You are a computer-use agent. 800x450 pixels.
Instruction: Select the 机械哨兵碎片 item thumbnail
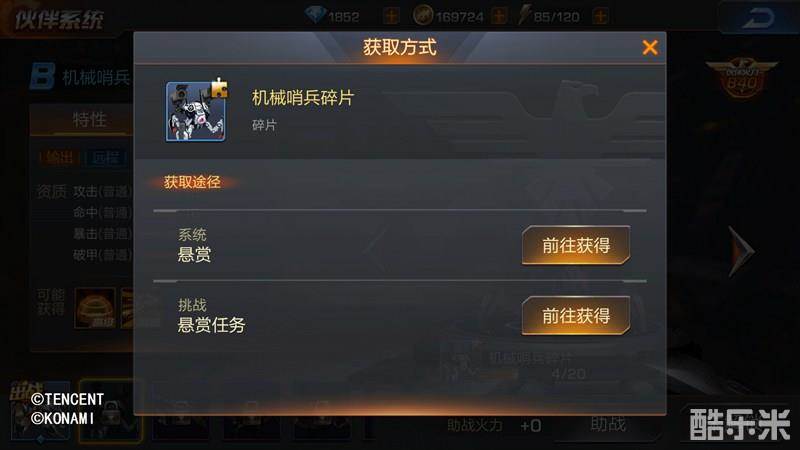(x=196, y=111)
